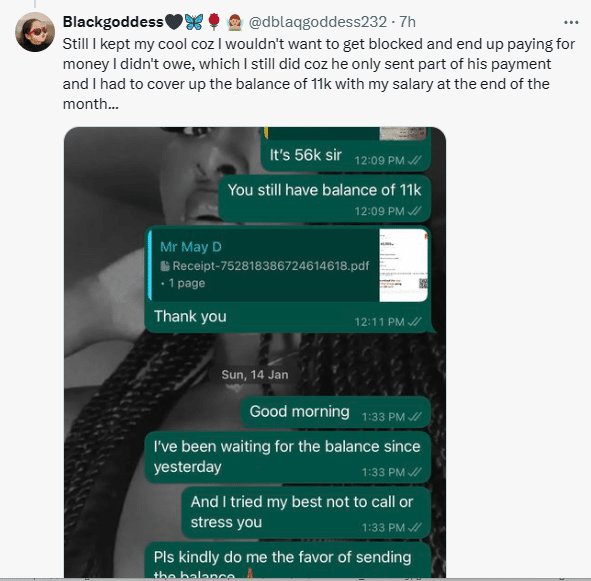Click the Receipt-752818386724614618.pdf filename
Screen dimensions: 591x581
[271, 266]
